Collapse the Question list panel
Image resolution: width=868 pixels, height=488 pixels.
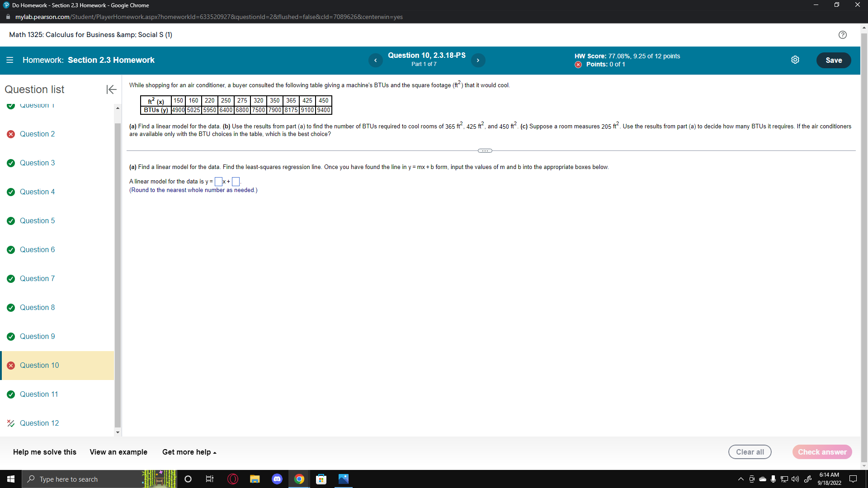coord(111,89)
